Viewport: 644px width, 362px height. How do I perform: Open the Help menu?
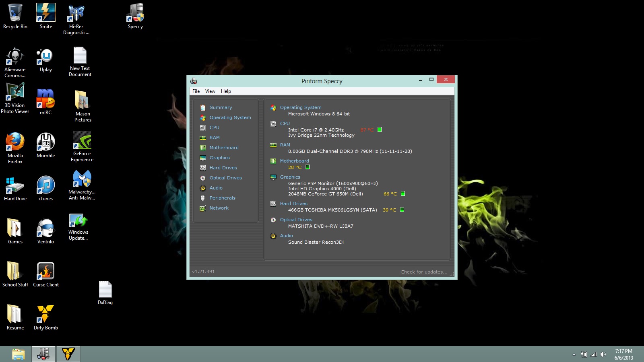(x=226, y=91)
